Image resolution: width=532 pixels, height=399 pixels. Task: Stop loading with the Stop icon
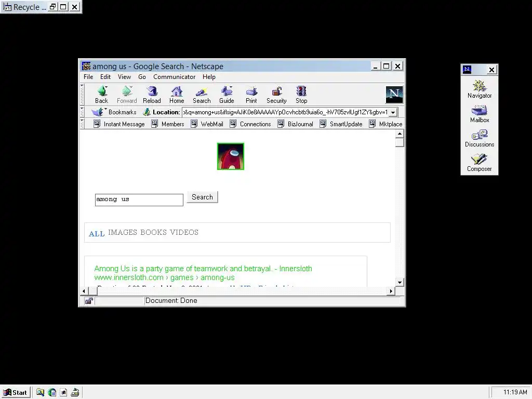click(x=301, y=95)
